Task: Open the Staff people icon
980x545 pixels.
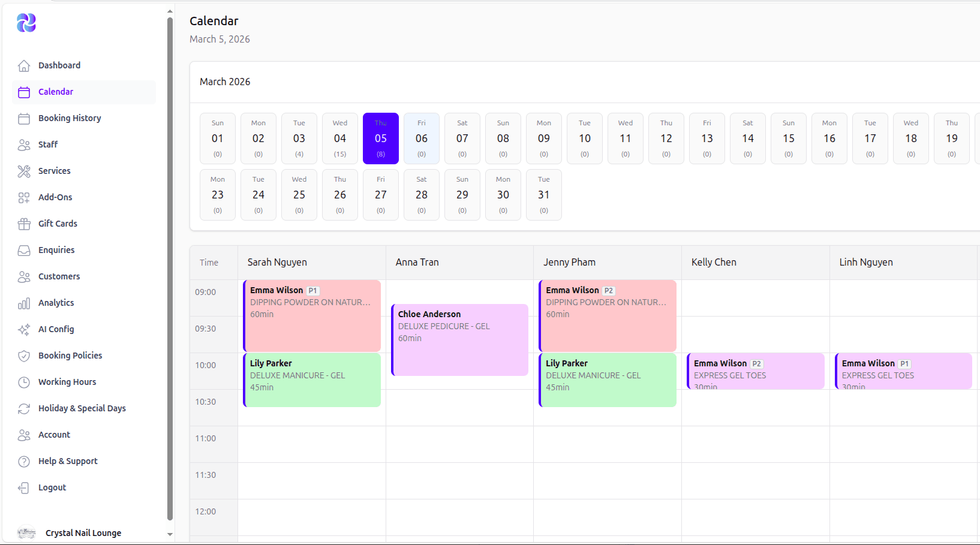Action: pyautogui.click(x=24, y=144)
